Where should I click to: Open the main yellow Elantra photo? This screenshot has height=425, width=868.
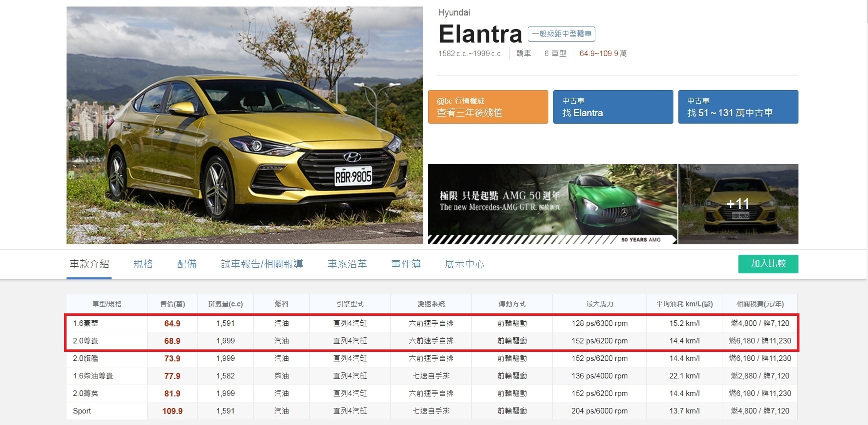tap(245, 125)
